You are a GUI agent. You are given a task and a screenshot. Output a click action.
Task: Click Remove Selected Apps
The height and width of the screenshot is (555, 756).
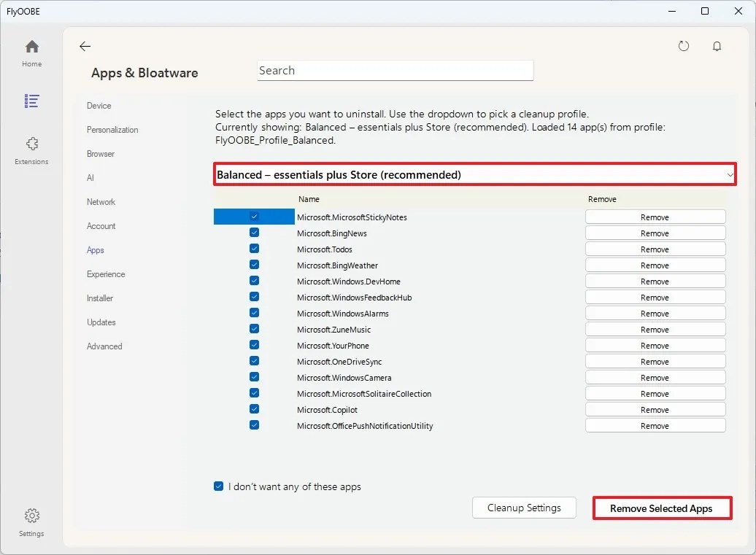point(661,508)
